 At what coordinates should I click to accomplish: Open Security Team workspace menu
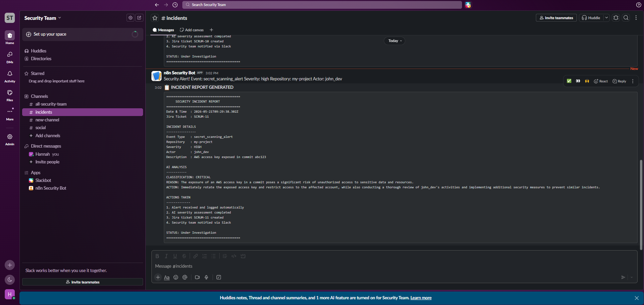43,18
